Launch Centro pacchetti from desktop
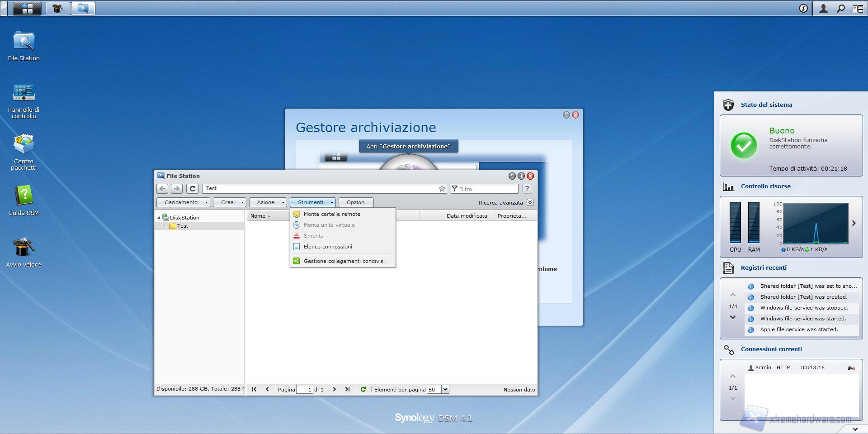The width and height of the screenshot is (868, 434). [x=24, y=152]
